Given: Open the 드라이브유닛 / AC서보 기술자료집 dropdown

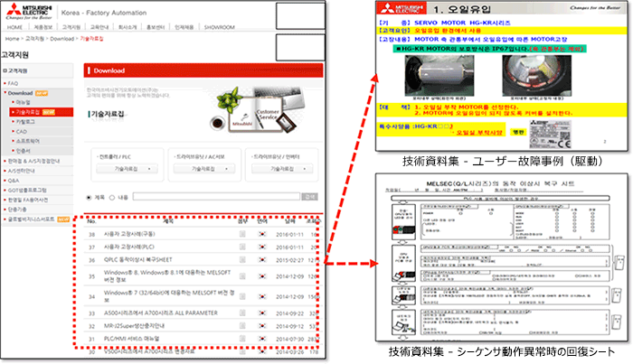Looking at the screenshot, I should [x=204, y=168].
